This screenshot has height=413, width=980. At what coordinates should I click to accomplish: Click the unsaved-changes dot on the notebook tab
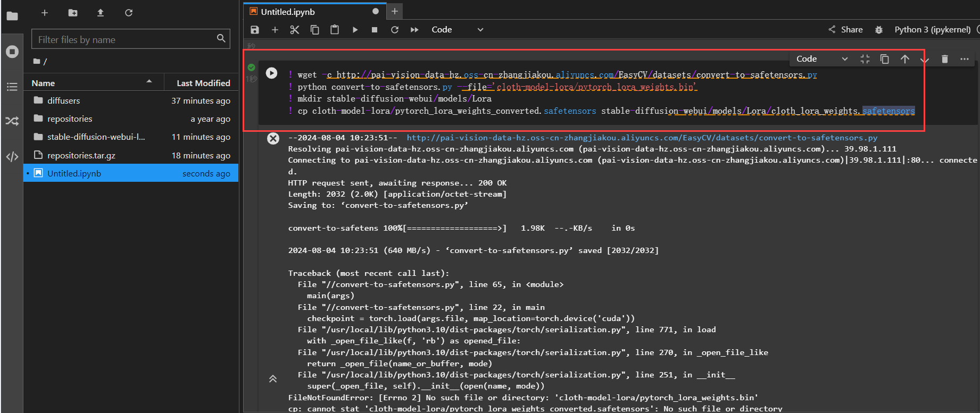pos(376,11)
